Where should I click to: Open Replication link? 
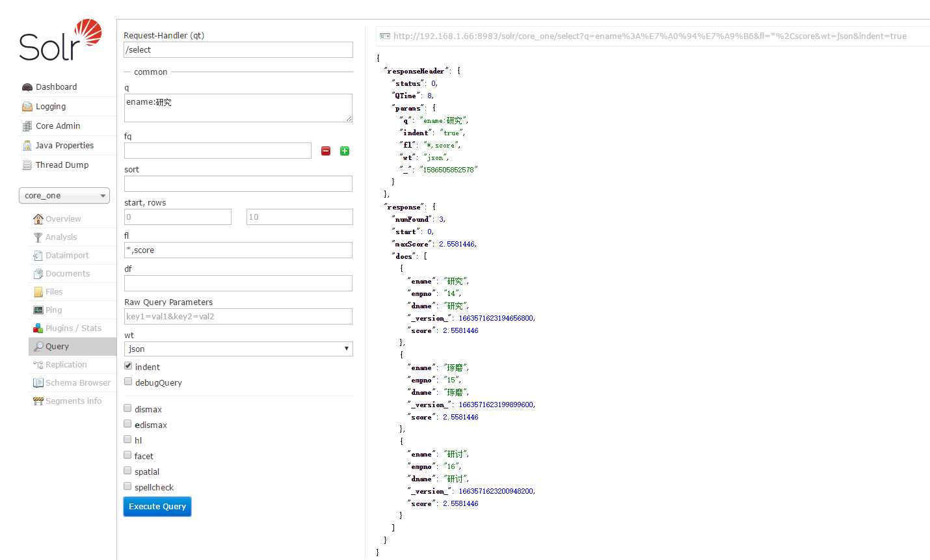66,365
